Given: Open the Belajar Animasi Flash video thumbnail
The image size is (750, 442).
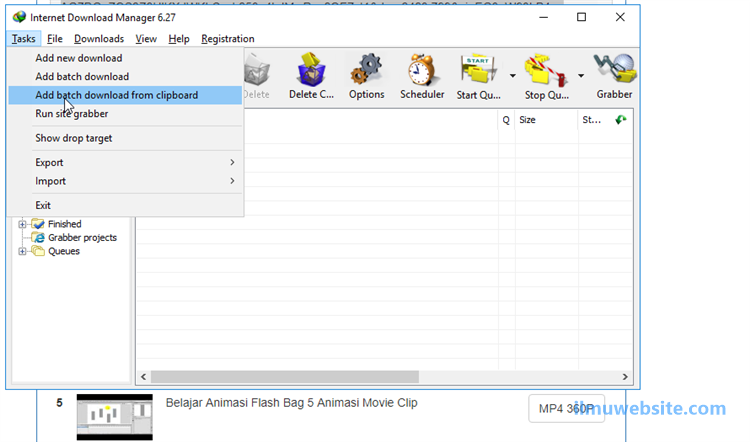Looking at the screenshot, I should click(x=115, y=417).
